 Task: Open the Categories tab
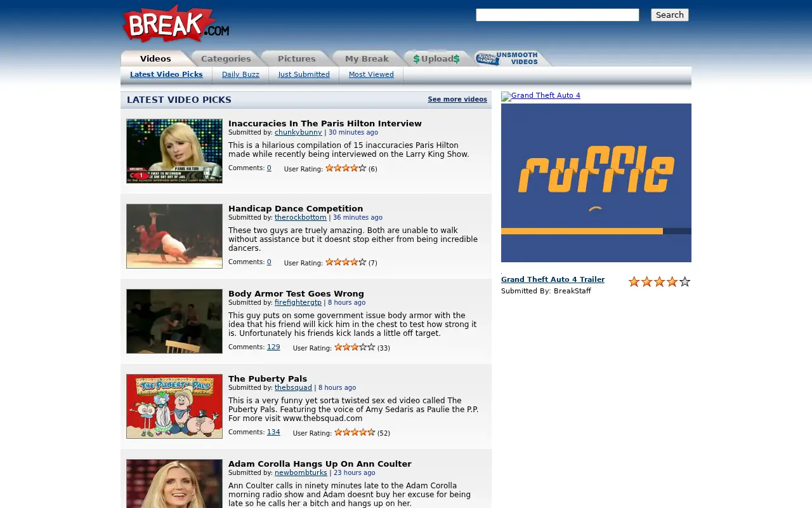tap(226, 58)
